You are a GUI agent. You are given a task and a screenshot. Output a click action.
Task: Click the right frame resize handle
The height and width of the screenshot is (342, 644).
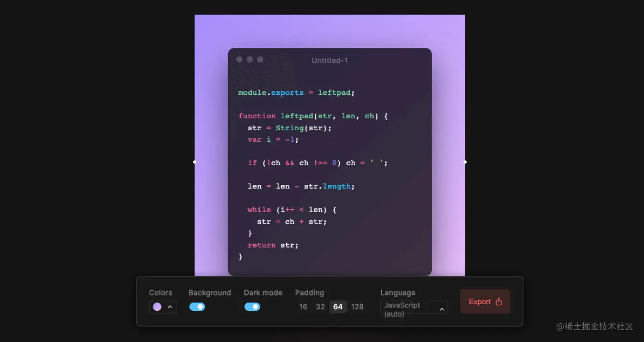tap(465, 162)
